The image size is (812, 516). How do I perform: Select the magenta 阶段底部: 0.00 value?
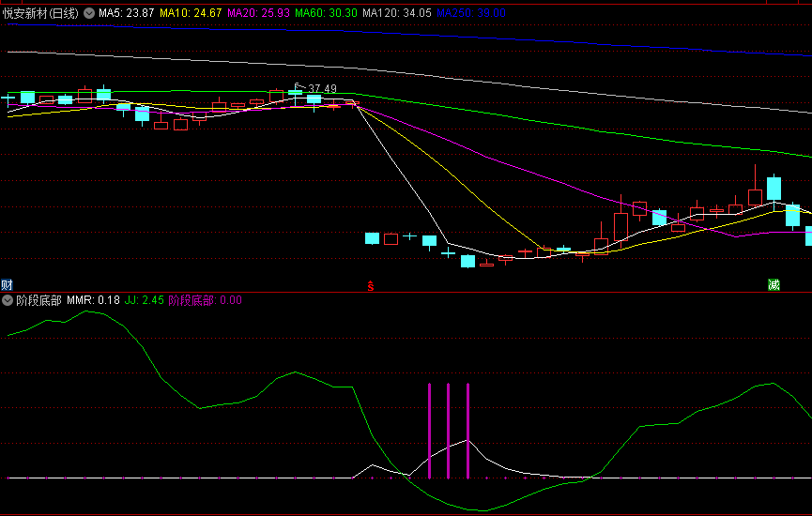tap(205, 300)
